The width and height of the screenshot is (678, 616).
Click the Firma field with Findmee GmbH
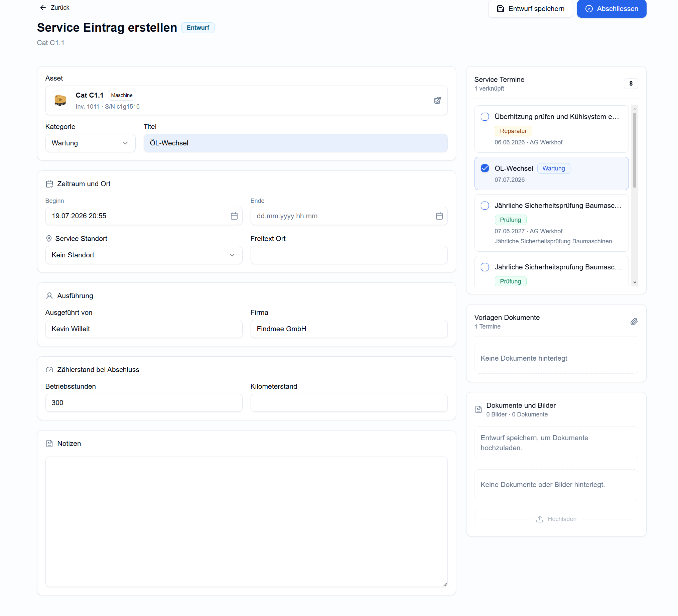pos(349,329)
